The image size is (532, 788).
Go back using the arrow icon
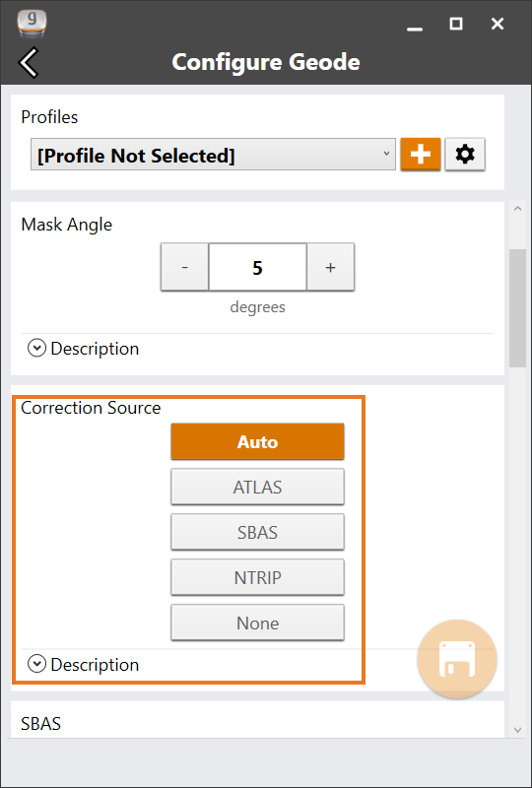[29, 62]
